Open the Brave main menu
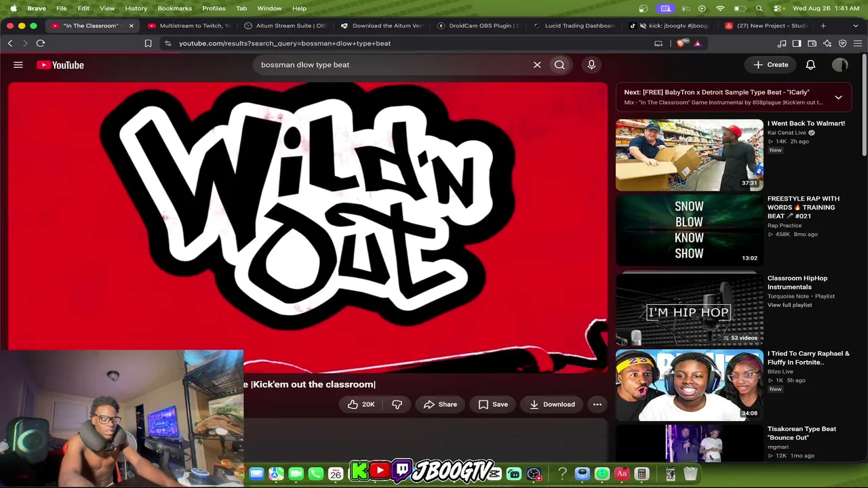Viewport: 868px width, 488px height. coord(858,43)
